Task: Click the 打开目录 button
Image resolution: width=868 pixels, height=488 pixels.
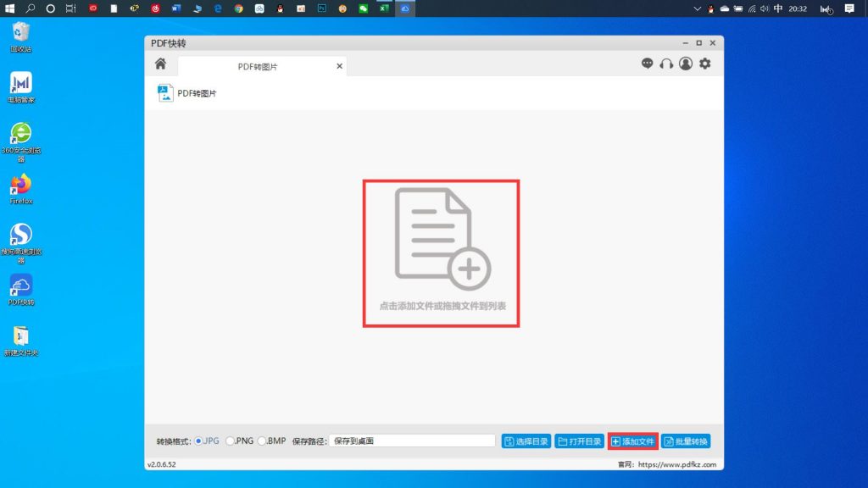Action: pyautogui.click(x=580, y=441)
